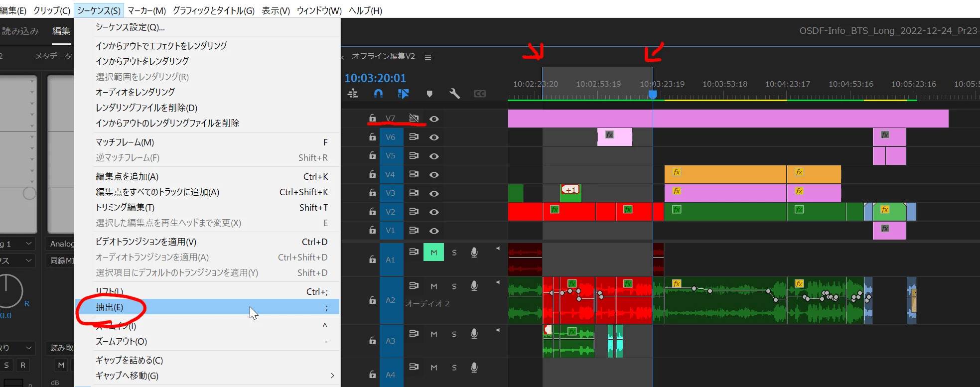
Task: Switch to 編集 workspace tab
Action: pyautogui.click(x=61, y=31)
